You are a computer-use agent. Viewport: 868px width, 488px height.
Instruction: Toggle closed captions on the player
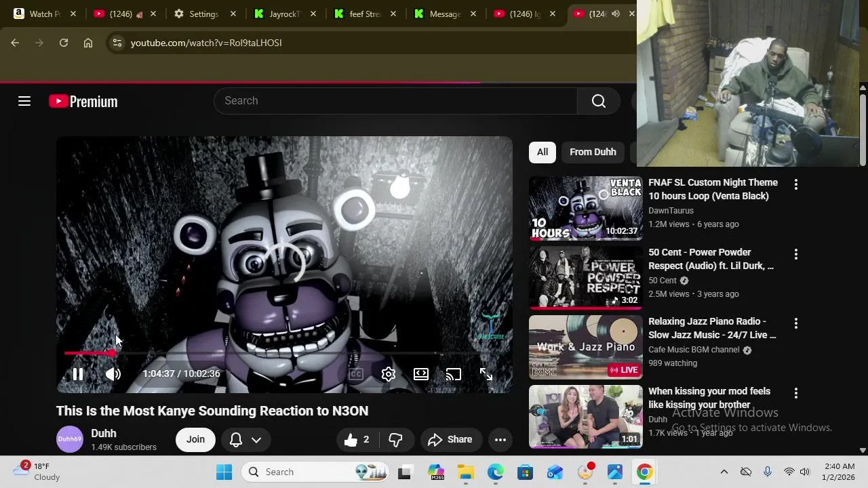[356, 374]
